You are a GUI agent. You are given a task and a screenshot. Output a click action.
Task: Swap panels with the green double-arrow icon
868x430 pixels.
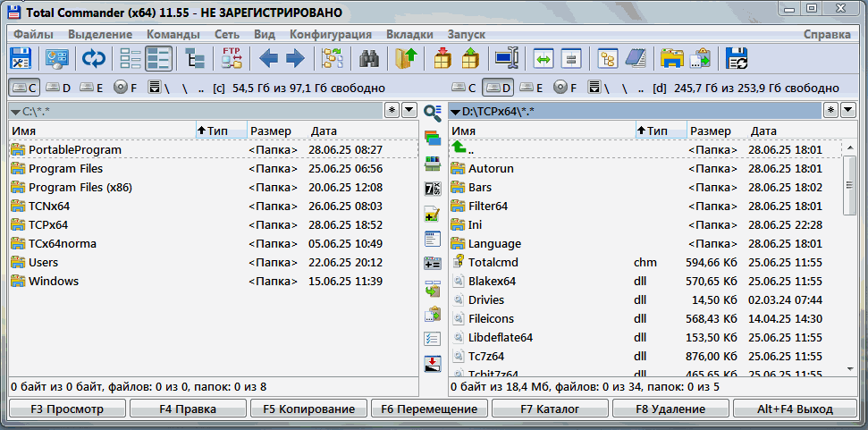click(544, 59)
